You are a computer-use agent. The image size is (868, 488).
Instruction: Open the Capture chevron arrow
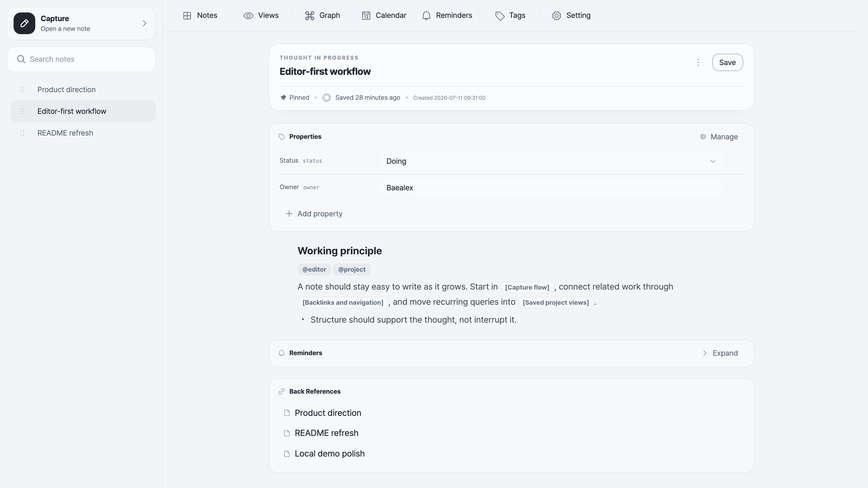tap(144, 23)
